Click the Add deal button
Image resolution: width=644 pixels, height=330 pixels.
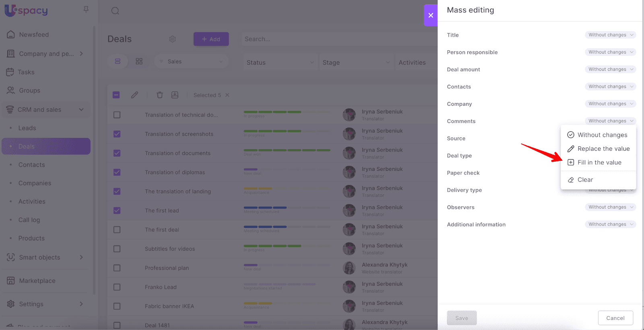coord(211,39)
